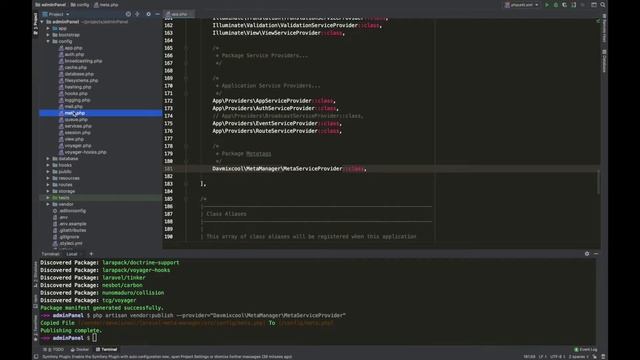This screenshot has height=360, width=640.
Task: Select .gitignore file in project tree
Action: 66,237
